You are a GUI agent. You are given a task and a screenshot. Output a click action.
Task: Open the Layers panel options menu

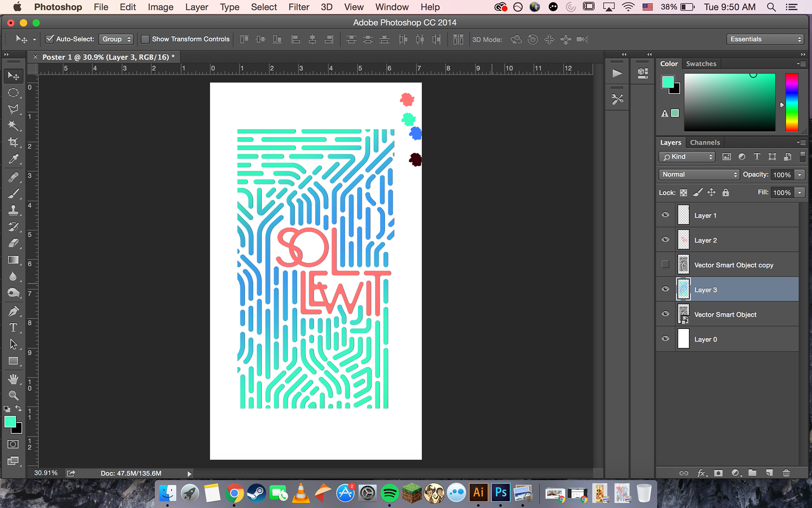pyautogui.click(x=801, y=143)
